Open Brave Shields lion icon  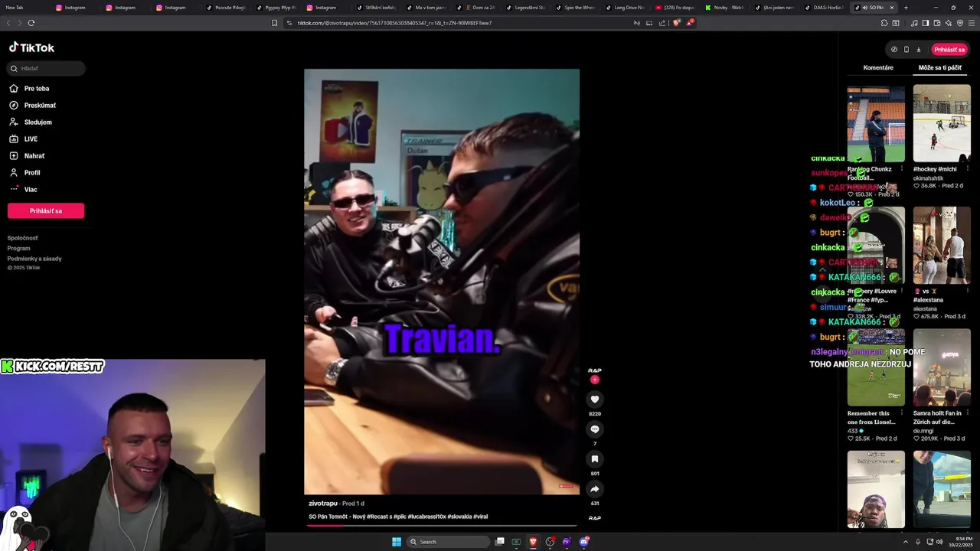click(676, 23)
